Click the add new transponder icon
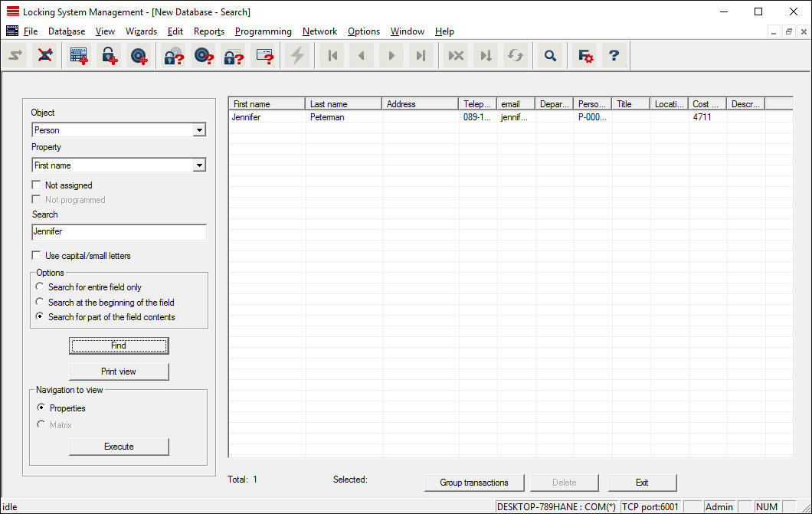Image resolution: width=812 pixels, height=514 pixels. pos(139,56)
